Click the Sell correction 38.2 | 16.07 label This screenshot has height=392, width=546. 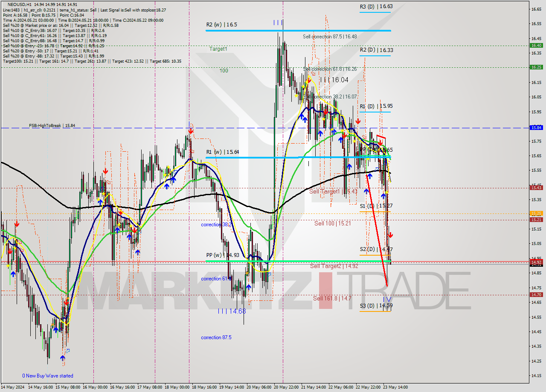pyautogui.click(x=330, y=97)
